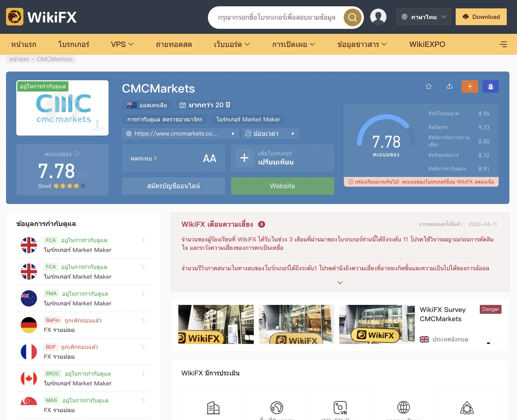The width and height of the screenshot is (517, 420).
Task: Click the info icon beside the score label
Action: tap(77, 154)
